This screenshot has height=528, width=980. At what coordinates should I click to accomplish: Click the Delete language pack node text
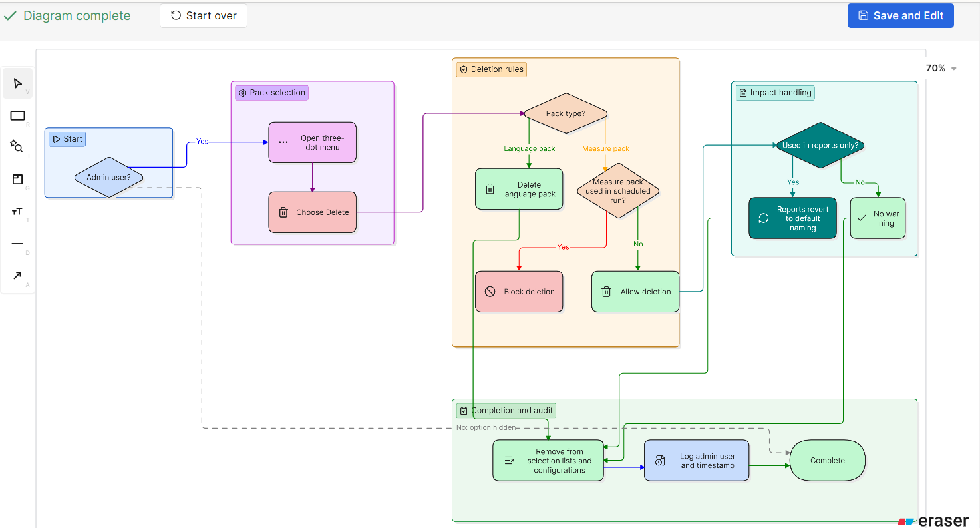pyautogui.click(x=529, y=190)
